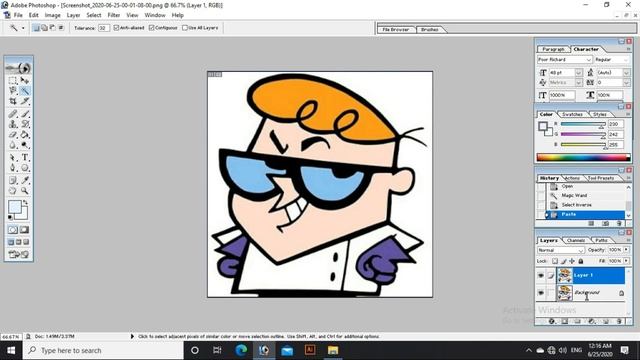Toggle lock position in Layers panel
This screenshot has width=640, height=360.
point(572,261)
